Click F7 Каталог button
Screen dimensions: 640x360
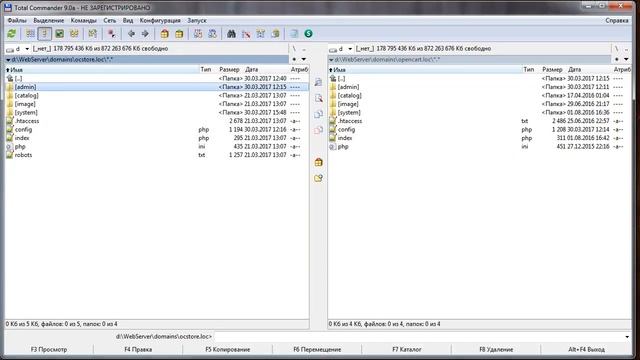[x=407, y=349]
